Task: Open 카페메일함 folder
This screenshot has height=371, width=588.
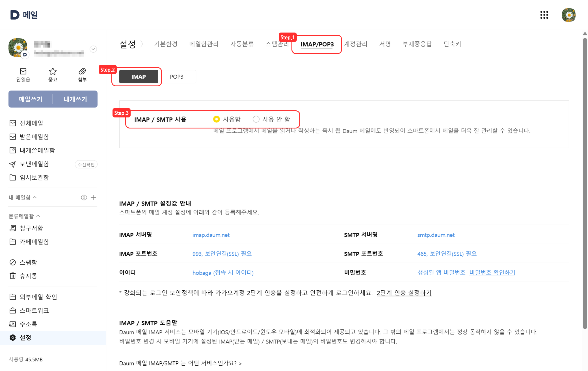Action: point(34,242)
